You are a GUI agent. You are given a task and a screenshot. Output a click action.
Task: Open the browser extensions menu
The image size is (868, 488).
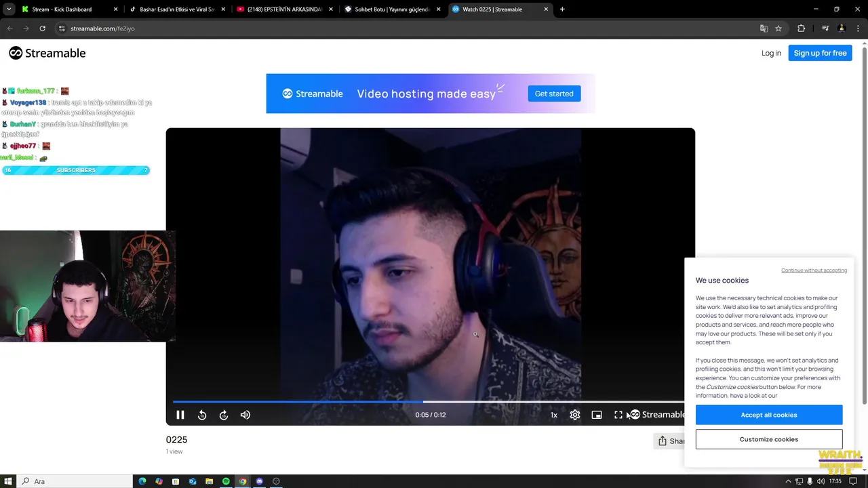[801, 28]
